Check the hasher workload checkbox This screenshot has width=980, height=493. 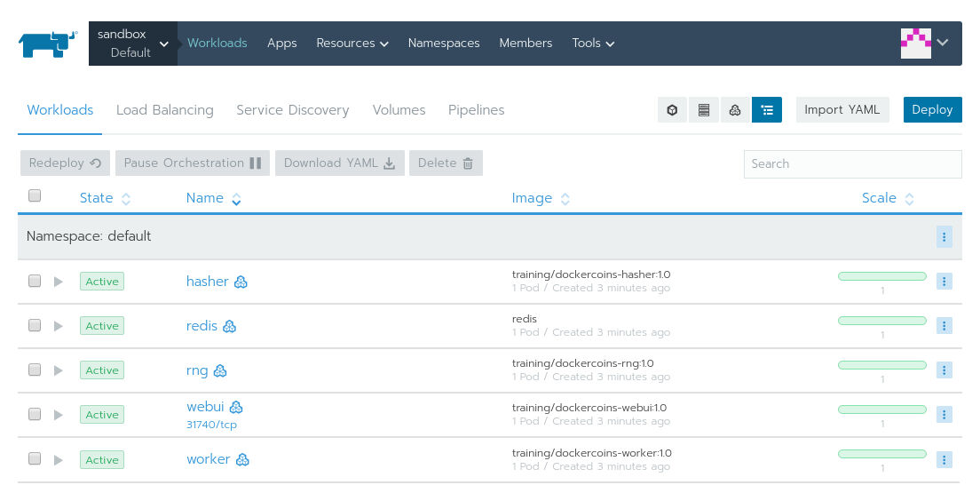[x=35, y=281]
